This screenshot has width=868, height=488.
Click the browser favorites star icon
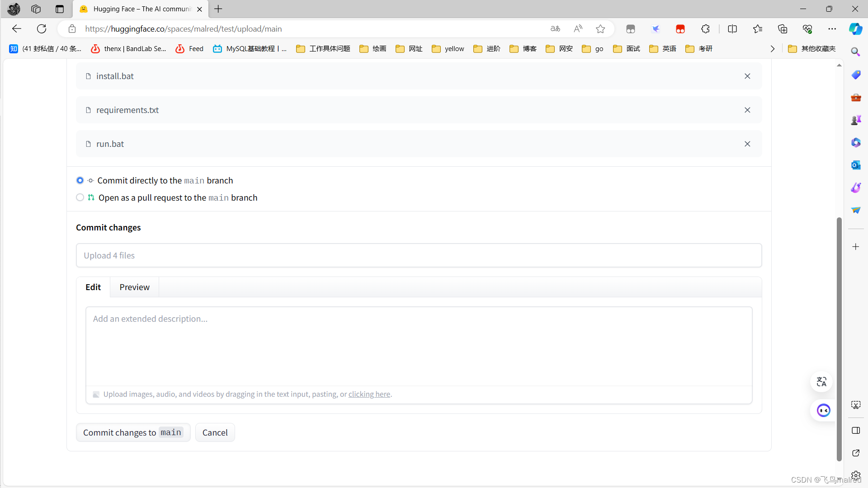[601, 28]
